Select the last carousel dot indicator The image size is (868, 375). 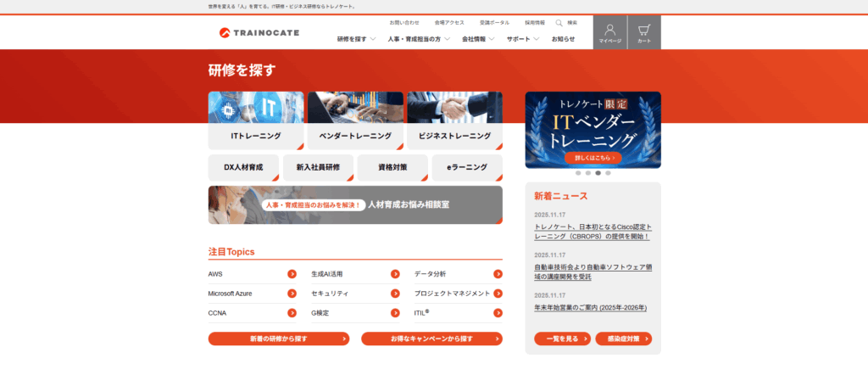(608, 173)
